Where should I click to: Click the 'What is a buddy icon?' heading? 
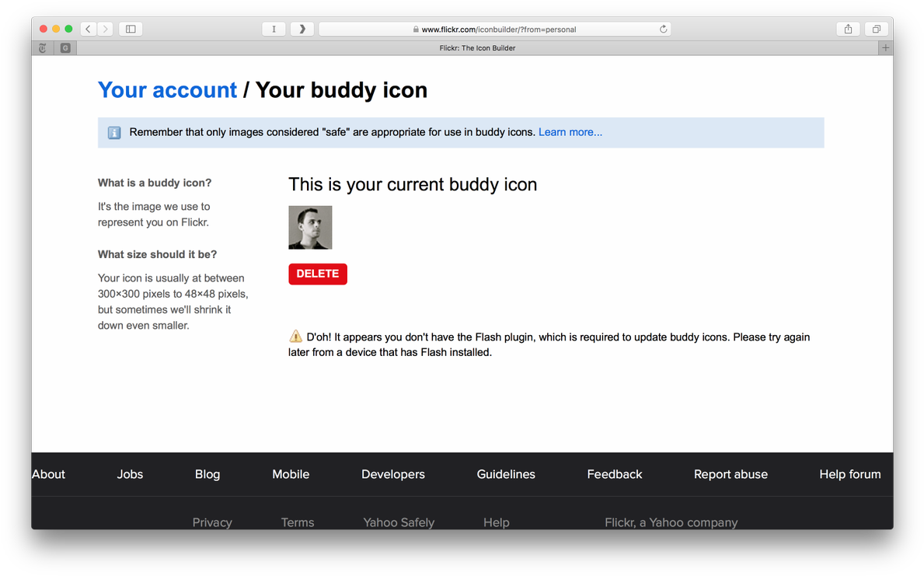[x=155, y=183]
